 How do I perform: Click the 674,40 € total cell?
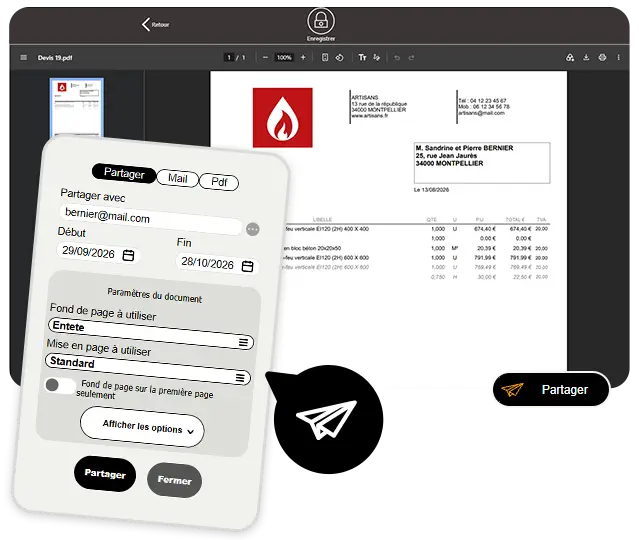point(520,229)
